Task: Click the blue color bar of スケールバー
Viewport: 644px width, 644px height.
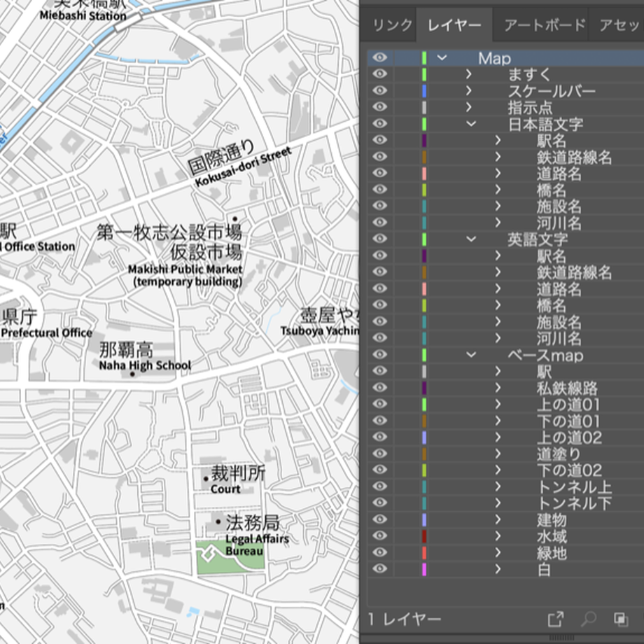Action: click(x=424, y=90)
